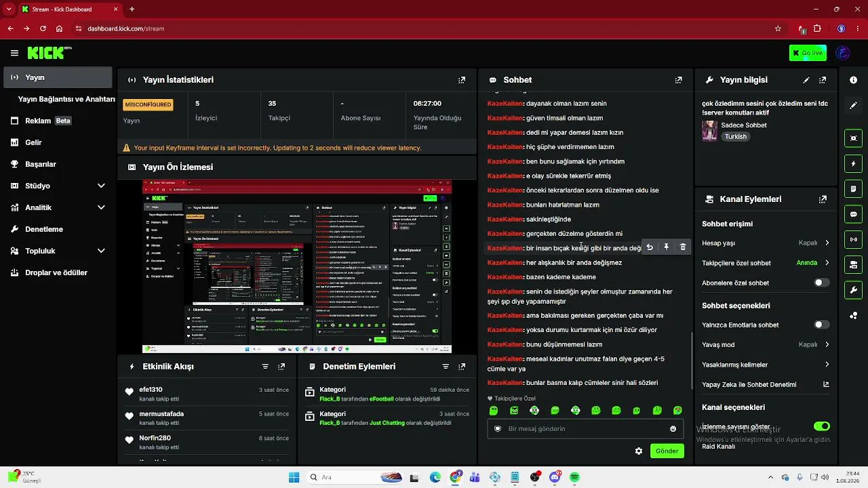The height and width of the screenshot is (488, 868).
Task: Toggle the channel actions icon in the right sidebar
Action: coord(853,264)
